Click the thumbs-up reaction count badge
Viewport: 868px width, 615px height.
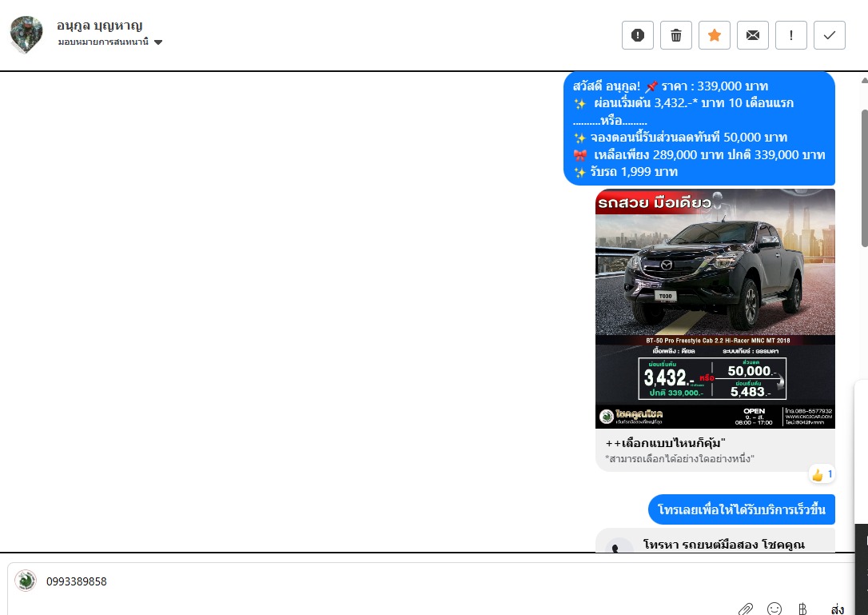click(822, 475)
